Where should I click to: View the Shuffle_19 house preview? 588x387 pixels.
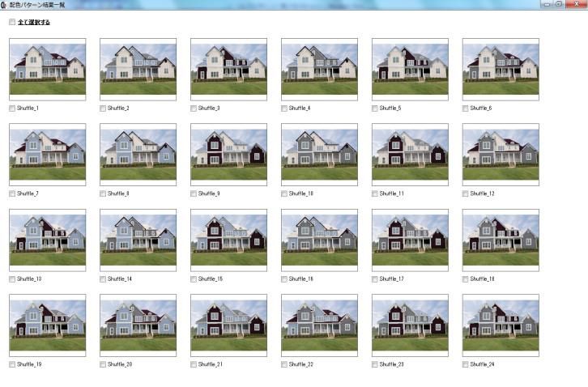[48, 325]
